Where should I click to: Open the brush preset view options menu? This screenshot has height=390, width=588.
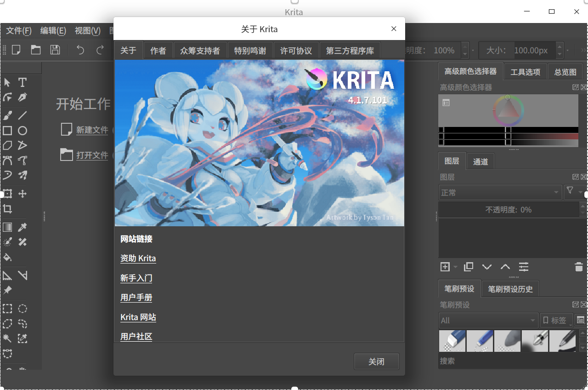coord(581,320)
